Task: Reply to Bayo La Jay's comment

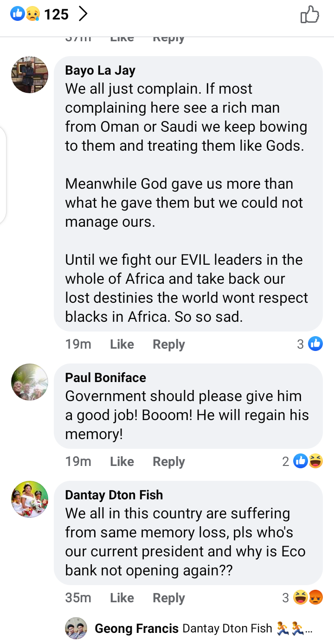Action: [169, 344]
